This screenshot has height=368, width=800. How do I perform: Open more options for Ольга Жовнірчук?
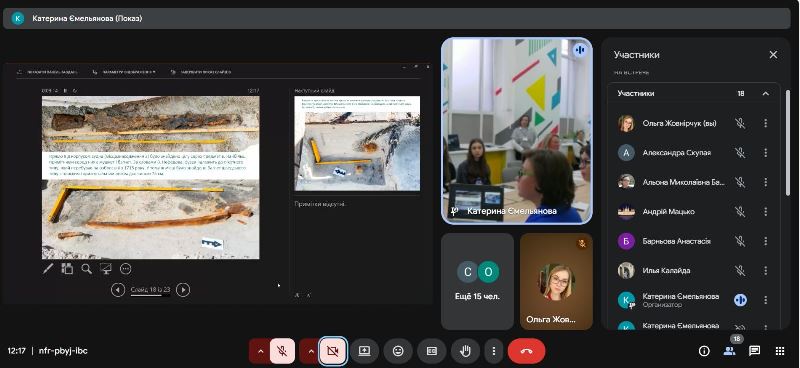point(765,123)
